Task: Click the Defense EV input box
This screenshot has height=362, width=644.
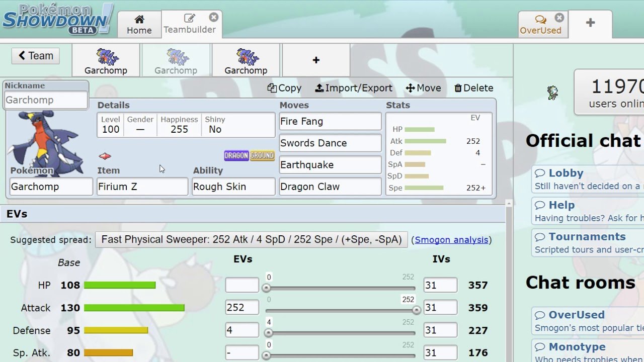Action: pyautogui.click(x=242, y=330)
